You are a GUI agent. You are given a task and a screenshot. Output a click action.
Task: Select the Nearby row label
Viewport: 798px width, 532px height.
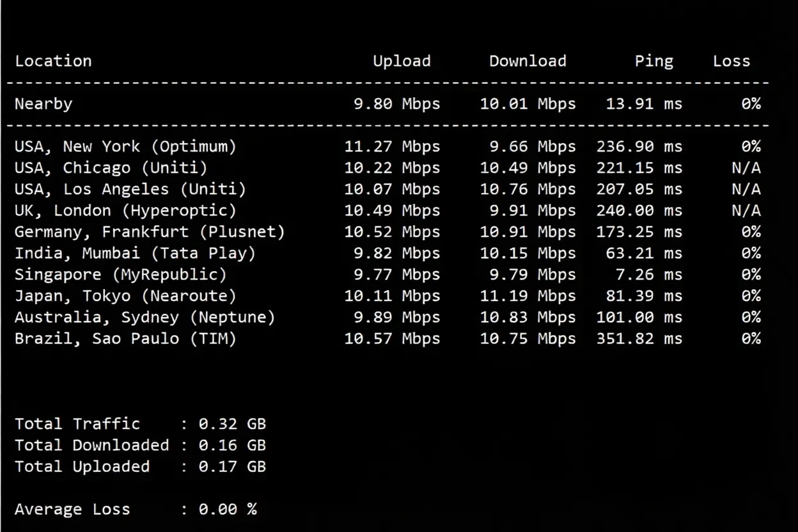pyautogui.click(x=43, y=104)
